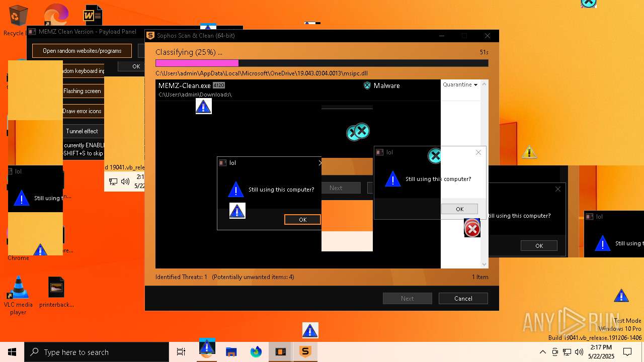The image size is (644, 362).
Task: Close the white lol dialog with X
Action: tap(478, 152)
